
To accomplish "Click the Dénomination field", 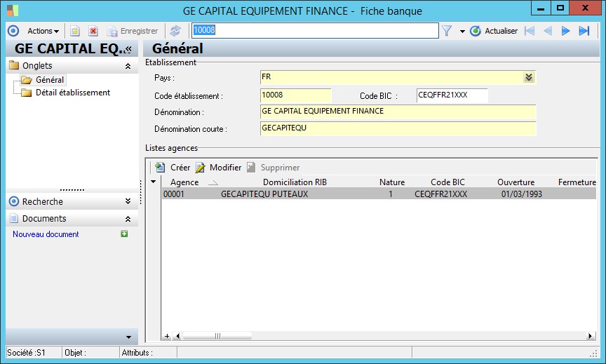I will pyautogui.click(x=398, y=112).
